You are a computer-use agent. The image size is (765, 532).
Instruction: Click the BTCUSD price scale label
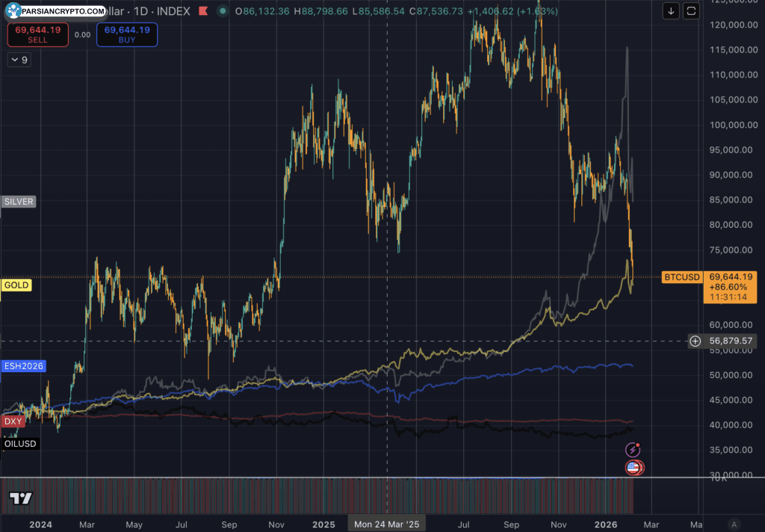point(681,277)
